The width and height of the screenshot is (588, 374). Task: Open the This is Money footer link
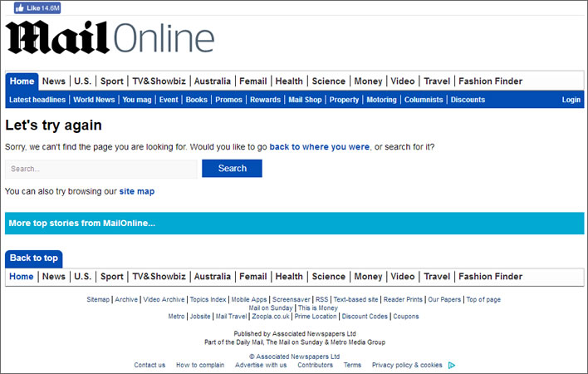tap(318, 308)
